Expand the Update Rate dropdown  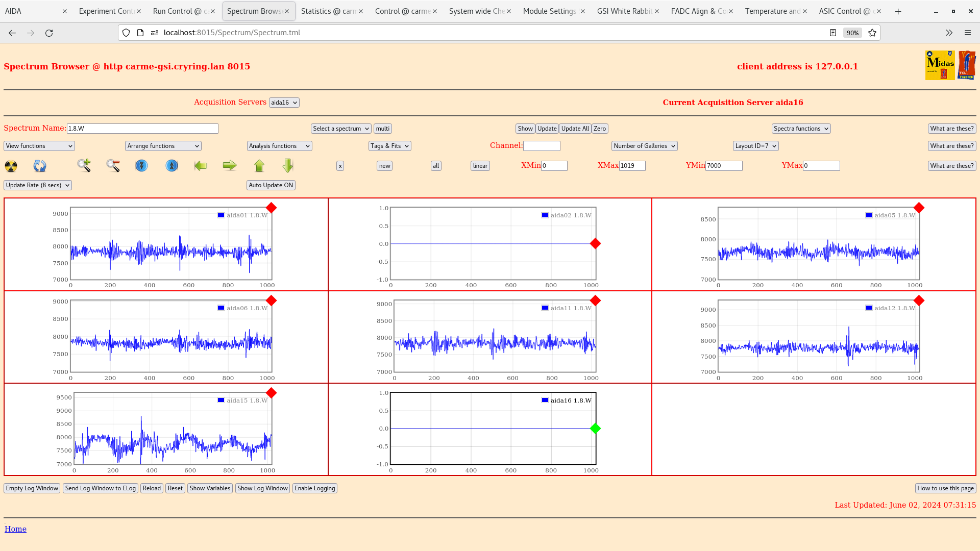pyautogui.click(x=38, y=185)
